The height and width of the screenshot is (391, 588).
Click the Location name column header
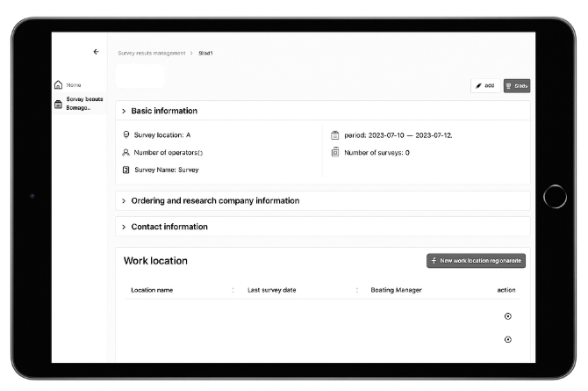tap(152, 290)
